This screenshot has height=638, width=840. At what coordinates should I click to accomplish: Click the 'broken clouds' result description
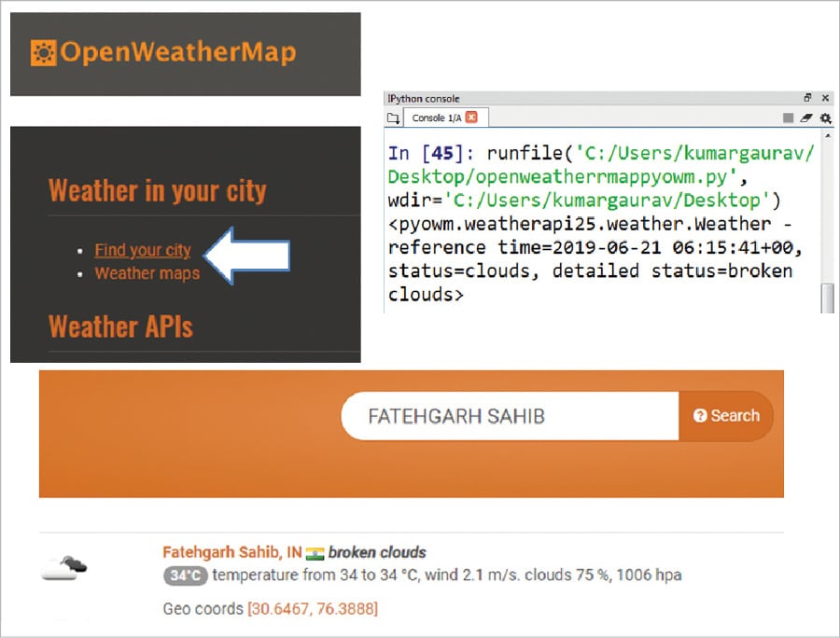click(377, 552)
